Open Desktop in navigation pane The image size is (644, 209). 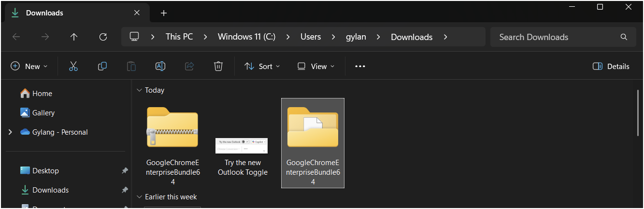point(40,170)
